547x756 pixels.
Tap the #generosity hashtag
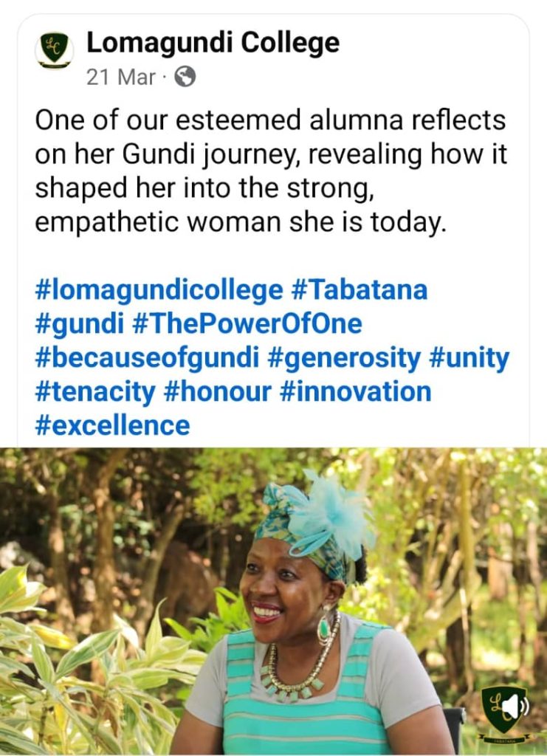click(x=343, y=358)
